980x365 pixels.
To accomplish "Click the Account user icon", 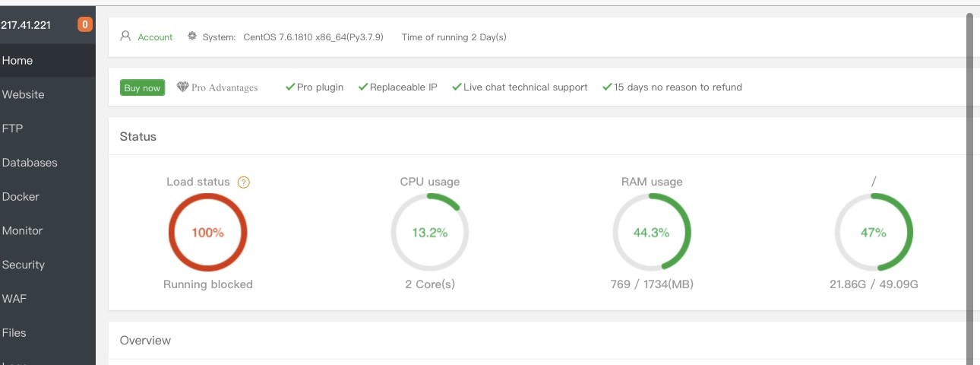I will 125,36.
